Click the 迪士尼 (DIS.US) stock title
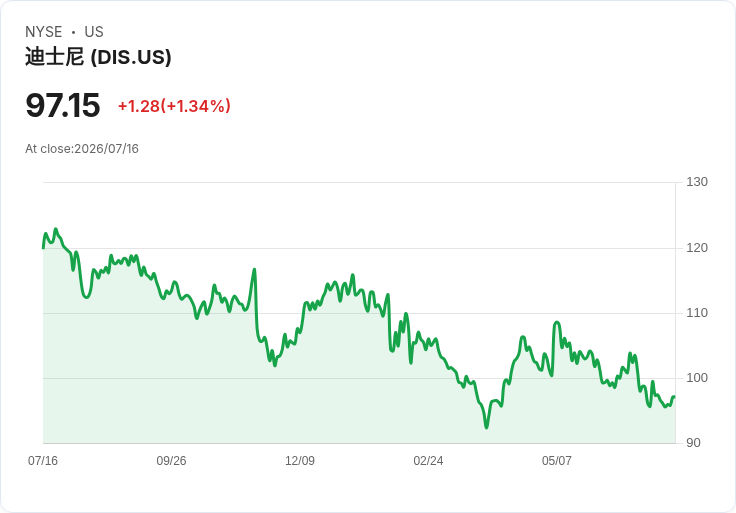This screenshot has height=513, width=736. (98, 57)
